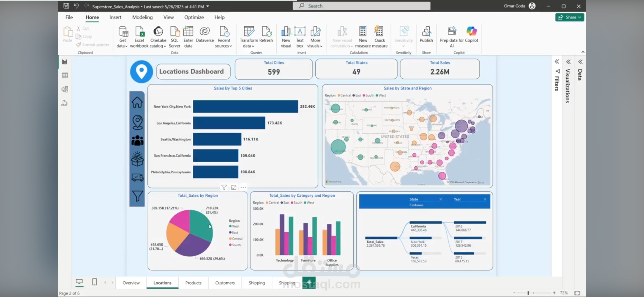Open DAX query view in left rail
Viewport: 644px width, 297px height.
pyautogui.click(x=65, y=103)
